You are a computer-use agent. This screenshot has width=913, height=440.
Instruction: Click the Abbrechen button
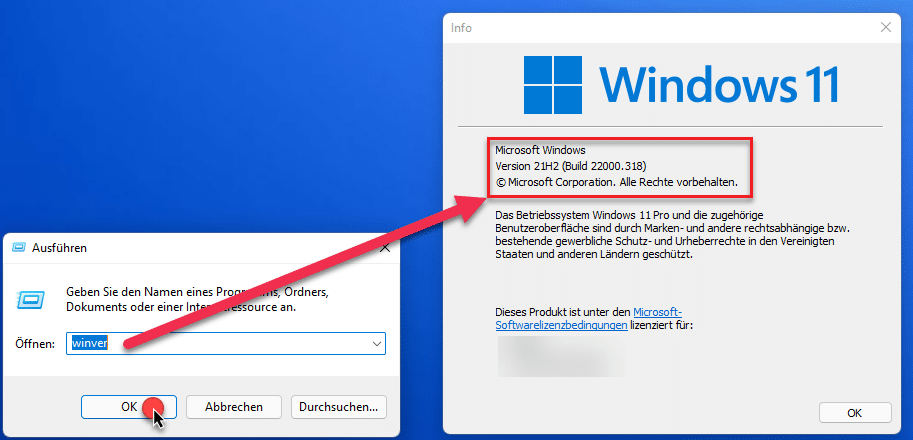(233, 407)
